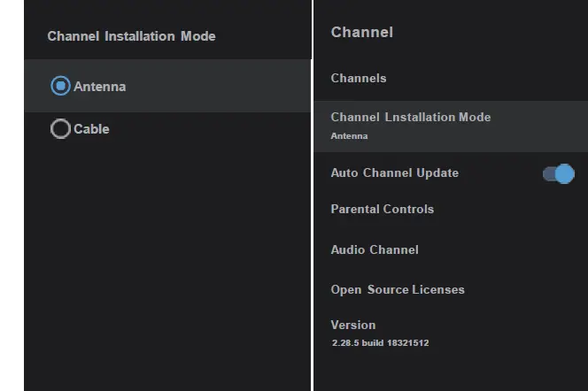Screen dimensions: 588x391
Task: Click the Auto Channel Update label
Action: (394, 172)
